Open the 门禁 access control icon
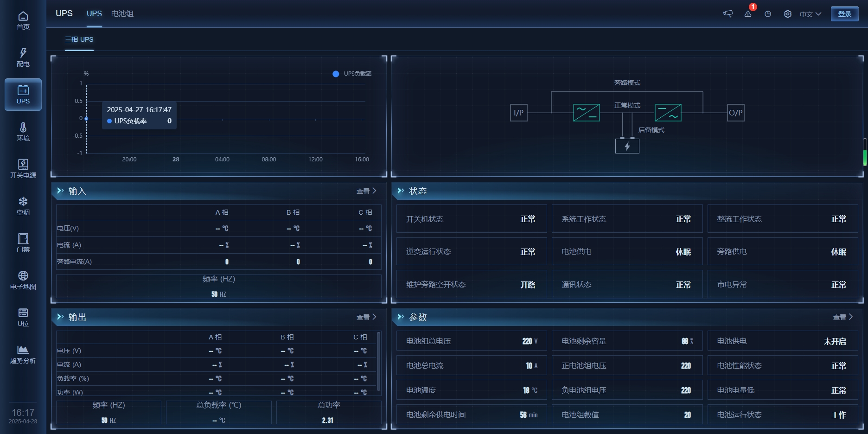 (23, 243)
